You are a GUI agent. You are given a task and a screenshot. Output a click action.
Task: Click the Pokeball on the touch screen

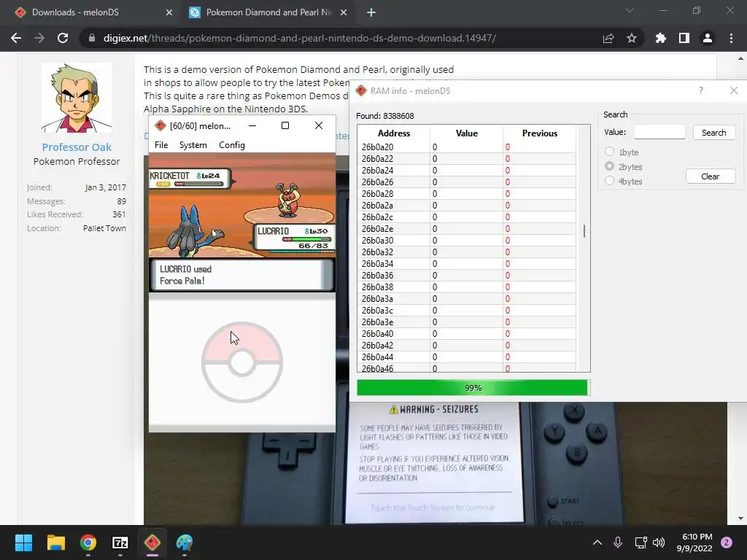click(242, 362)
